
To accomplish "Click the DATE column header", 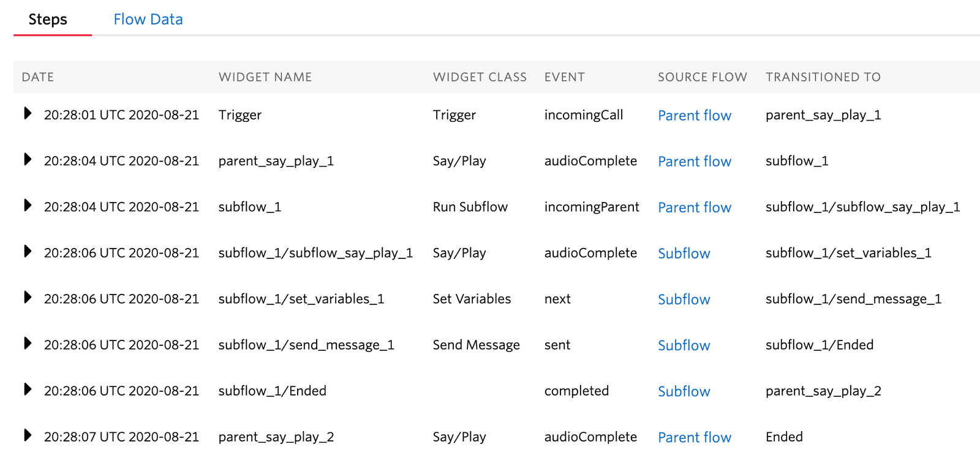I will 38,77.
